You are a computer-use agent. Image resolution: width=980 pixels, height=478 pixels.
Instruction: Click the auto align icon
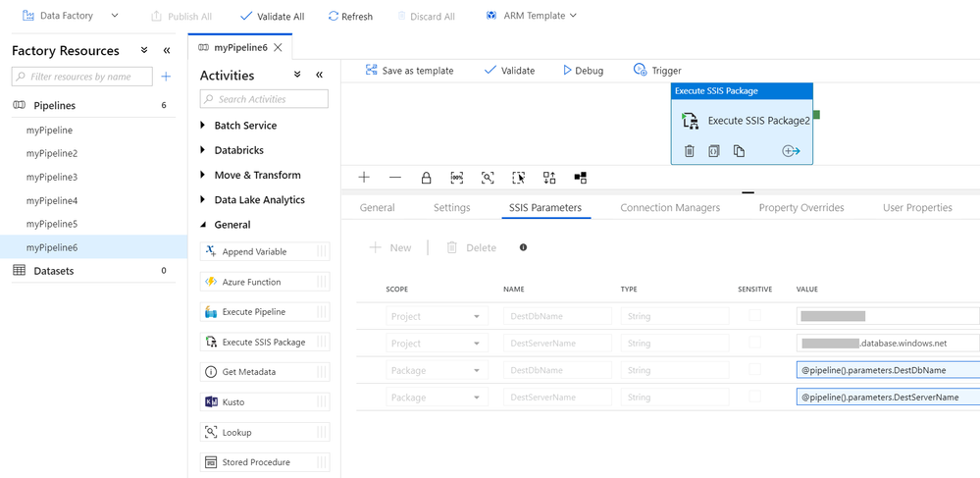point(549,178)
